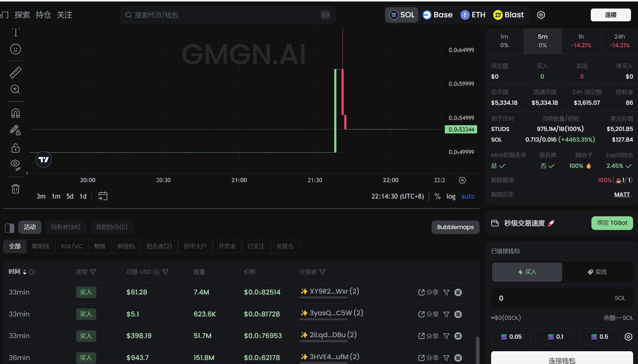Choose the 0.05 SOL preset

pyautogui.click(x=511, y=336)
